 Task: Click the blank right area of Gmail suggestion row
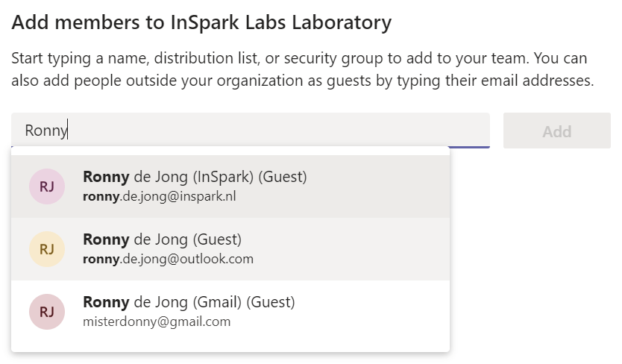tap(388, 312)
